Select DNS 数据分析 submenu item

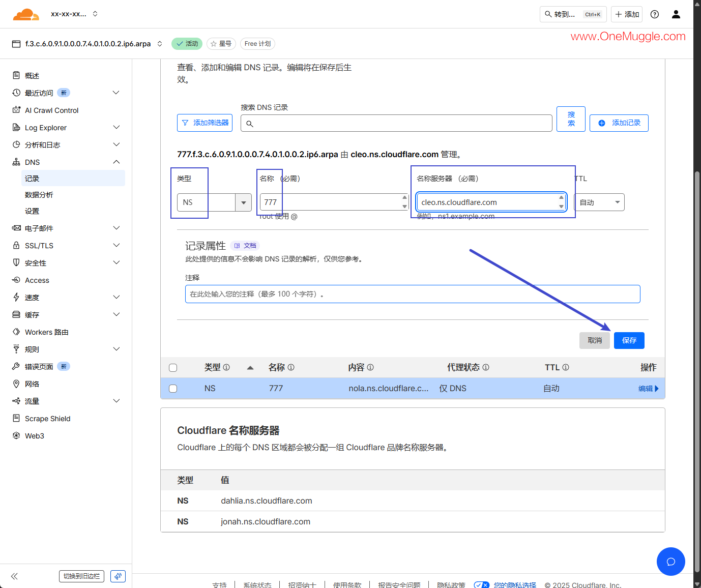coord(39,195)
